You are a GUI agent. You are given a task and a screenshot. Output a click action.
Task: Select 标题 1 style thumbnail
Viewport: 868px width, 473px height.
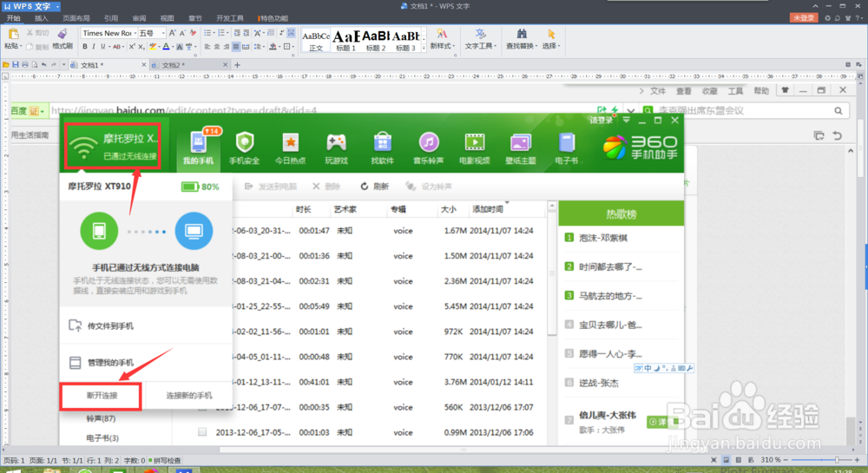click(x=346, y=40)
